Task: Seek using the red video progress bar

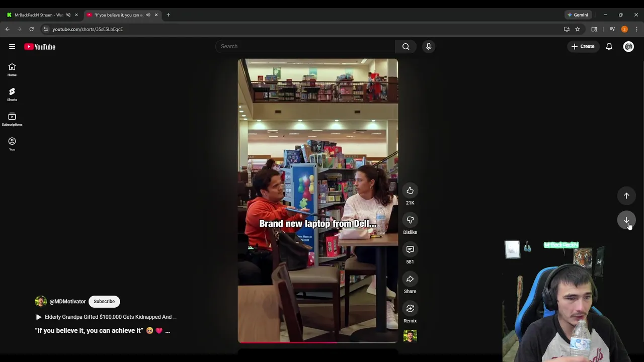Action: click(x=318, y=342)
